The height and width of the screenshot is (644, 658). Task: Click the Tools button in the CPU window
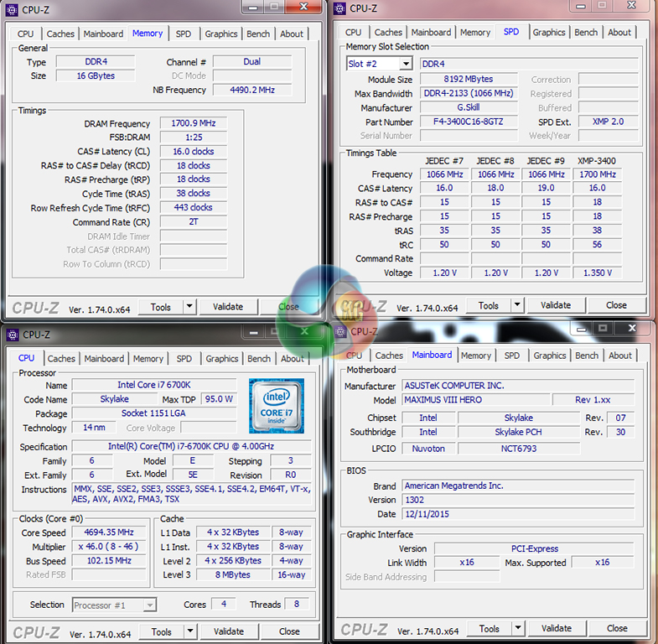click(162, 631)
